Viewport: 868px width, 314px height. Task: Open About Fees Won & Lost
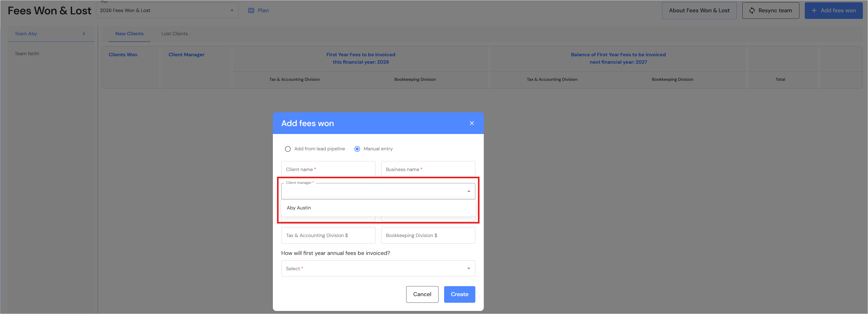tap(699, 10)
